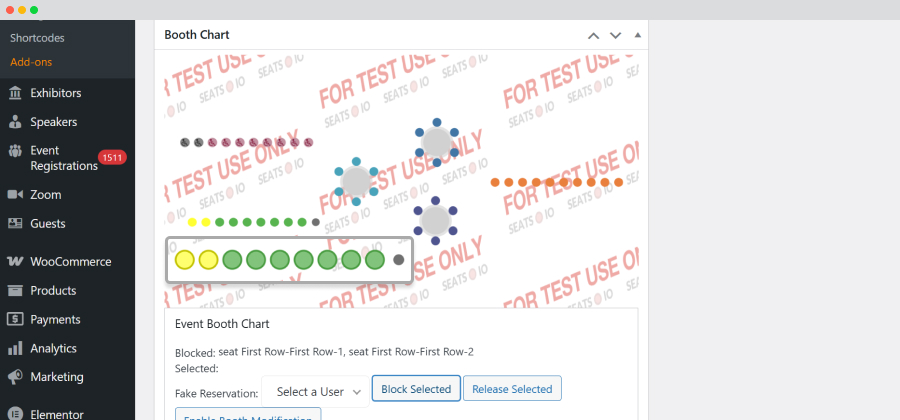
Task: Click the Analytics bar chart icon
Action: [x=15, y=348]
